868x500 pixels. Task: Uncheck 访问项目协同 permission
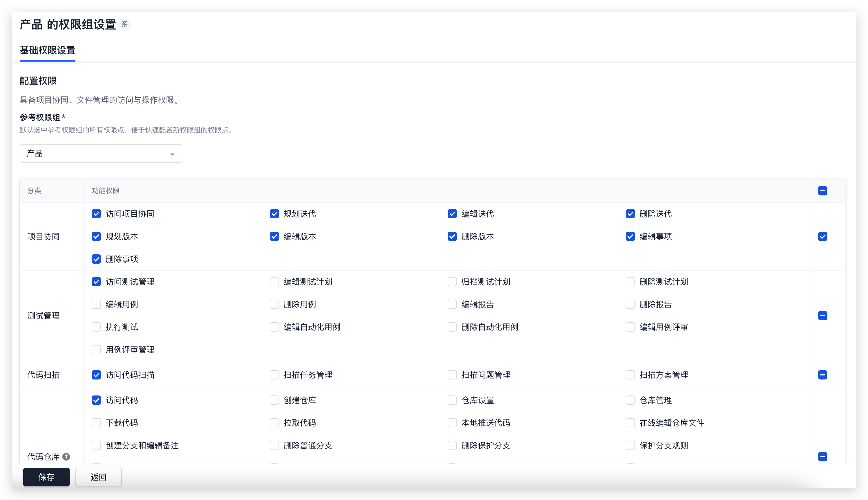96,214
